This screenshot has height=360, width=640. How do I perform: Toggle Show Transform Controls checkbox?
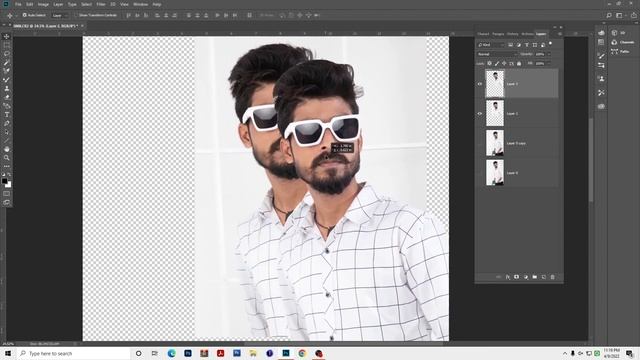click(x=76, y=15)
